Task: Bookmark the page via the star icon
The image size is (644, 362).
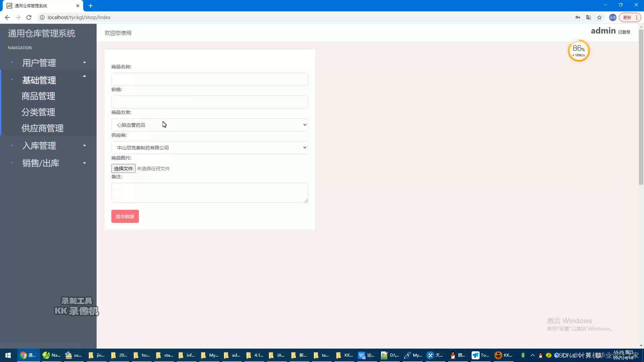Action: [x=599, y=17]
